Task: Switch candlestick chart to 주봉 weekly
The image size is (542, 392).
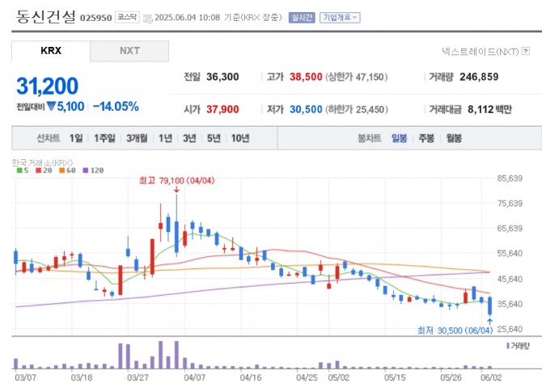Action: click(426, 138)
